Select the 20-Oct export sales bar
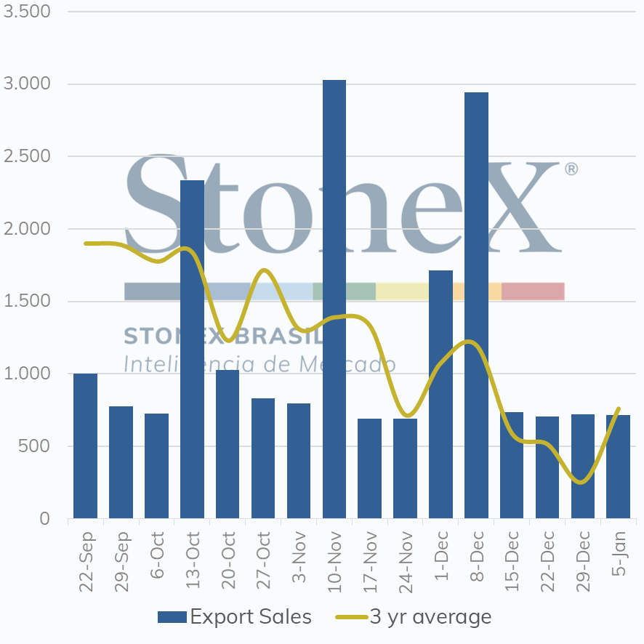644x644 pixels. point(228,444)
